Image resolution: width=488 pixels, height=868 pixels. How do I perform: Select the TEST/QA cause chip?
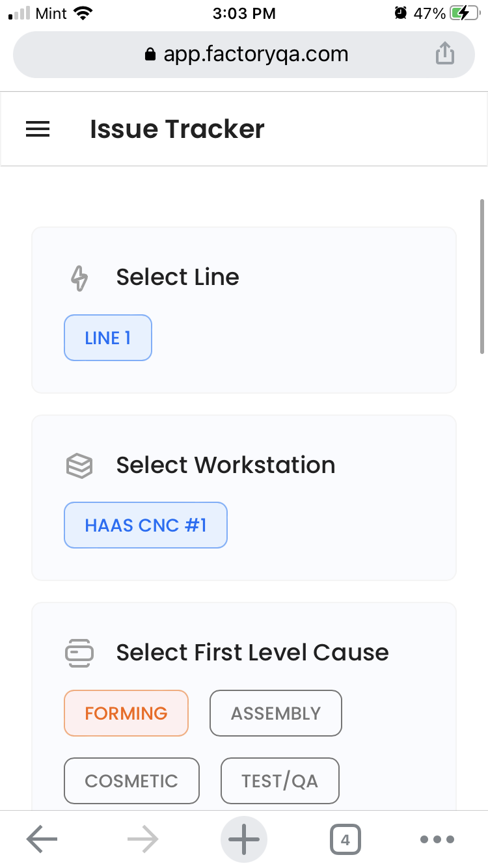280,781
